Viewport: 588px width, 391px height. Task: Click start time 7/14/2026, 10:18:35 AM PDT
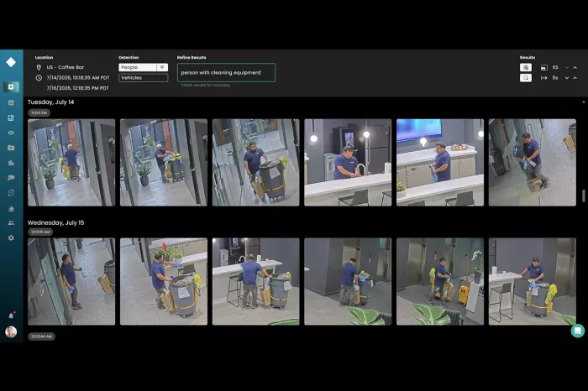coord(78,78)
